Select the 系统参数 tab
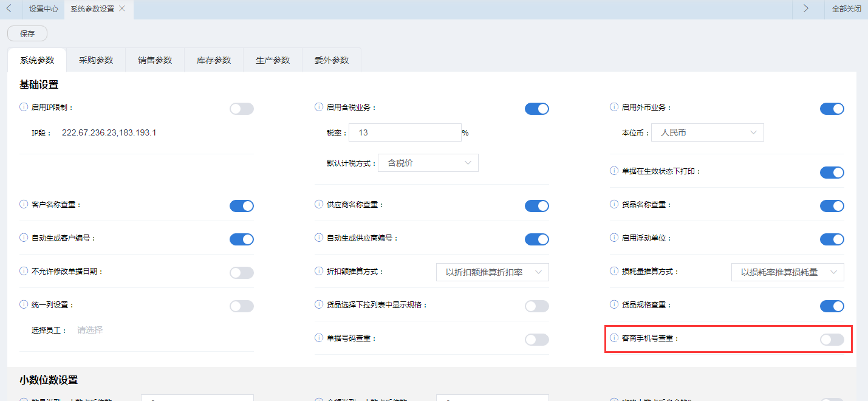Screen dimensions: 868x401 coord(37,60)
